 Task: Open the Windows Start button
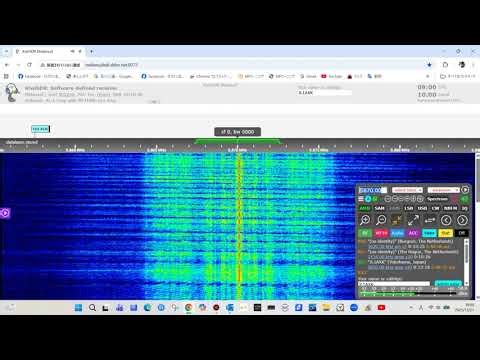click(x=78, y=308)
